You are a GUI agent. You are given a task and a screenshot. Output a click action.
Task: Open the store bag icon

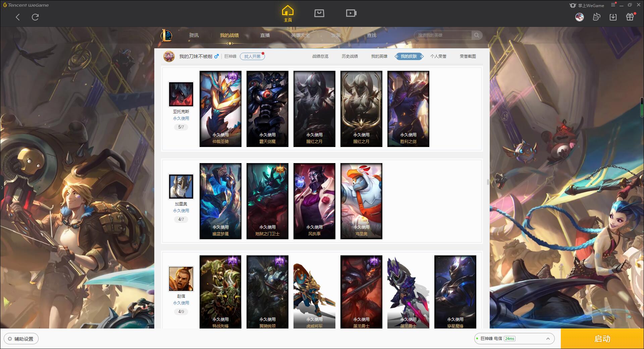click(x=319, y=13)
